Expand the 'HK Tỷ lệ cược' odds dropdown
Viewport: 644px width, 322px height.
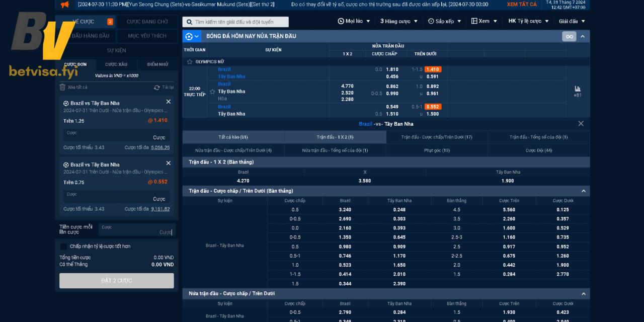point(528,21)
